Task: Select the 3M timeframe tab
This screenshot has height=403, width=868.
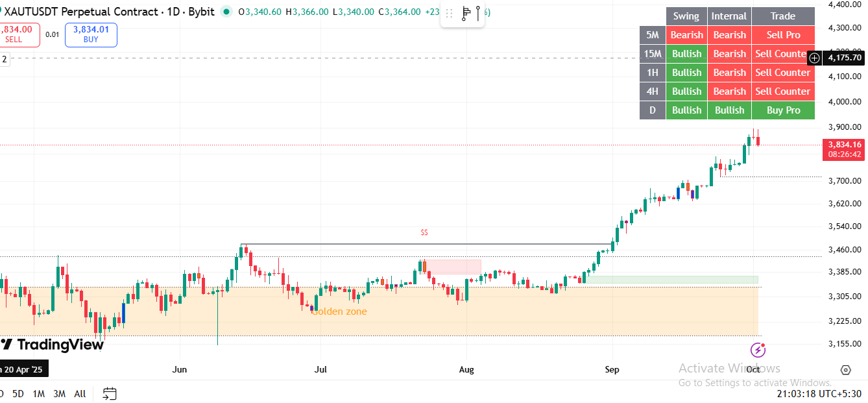Action: click(x=59, y=394)
